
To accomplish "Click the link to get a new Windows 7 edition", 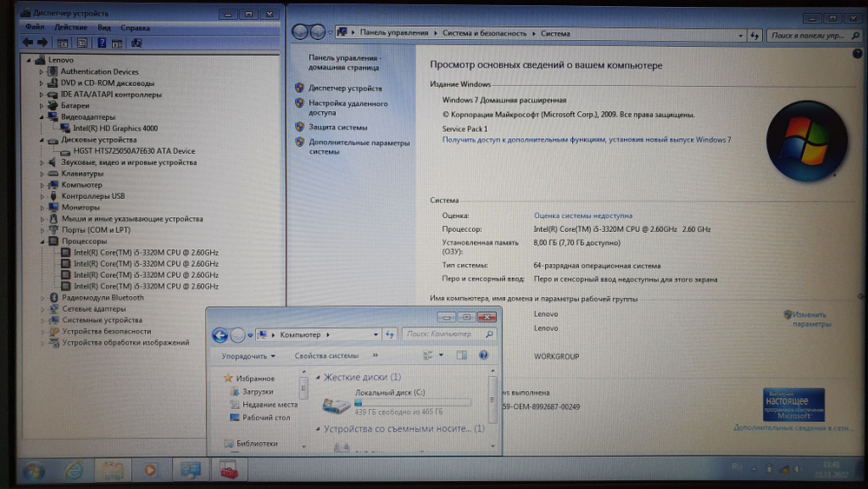I will 586,140.
